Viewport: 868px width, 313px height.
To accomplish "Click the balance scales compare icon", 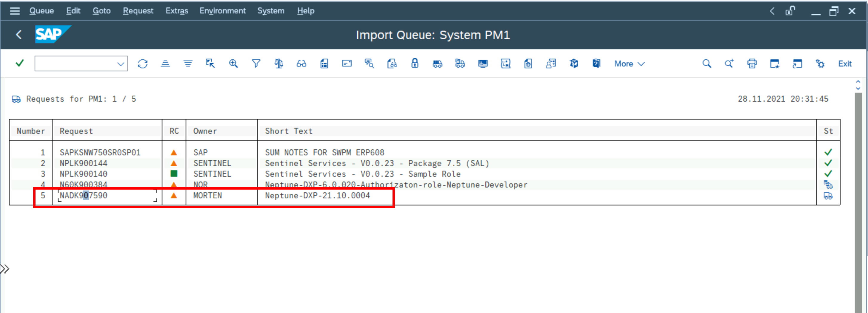I will (x=279, y=63).
